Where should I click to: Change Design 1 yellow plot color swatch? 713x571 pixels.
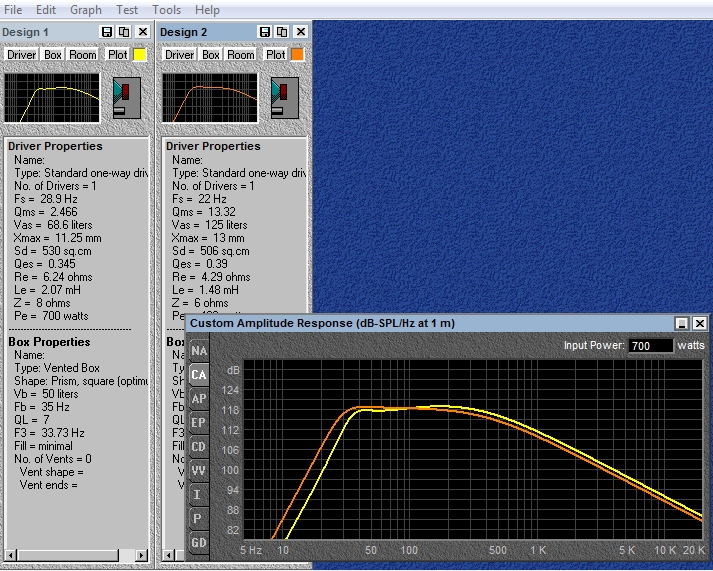(140, 55)
